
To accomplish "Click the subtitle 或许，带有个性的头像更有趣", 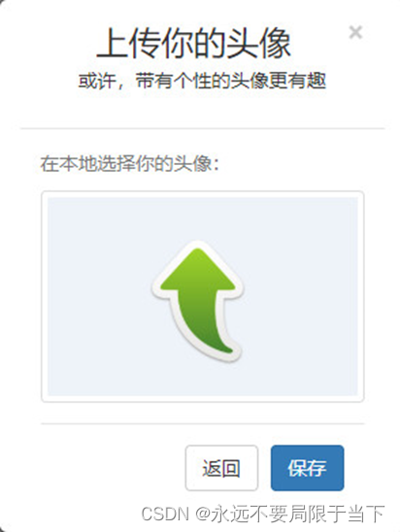I will coord(202,82).
